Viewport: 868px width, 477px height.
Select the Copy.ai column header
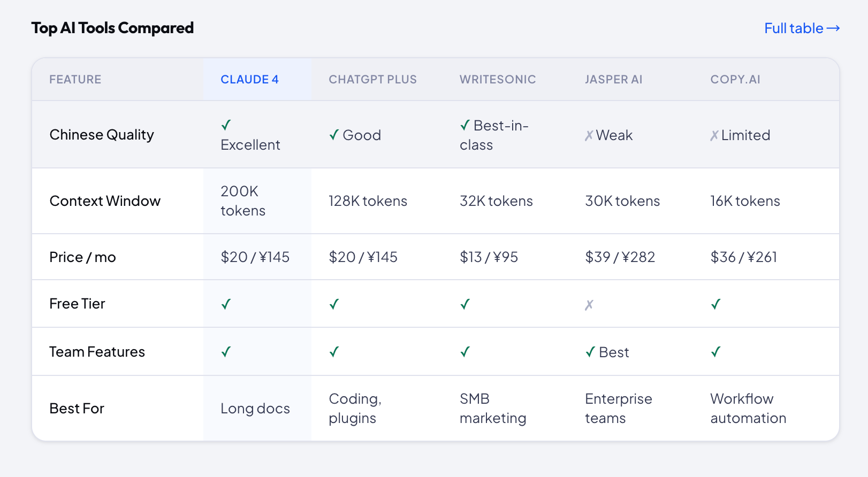(735, 80)
